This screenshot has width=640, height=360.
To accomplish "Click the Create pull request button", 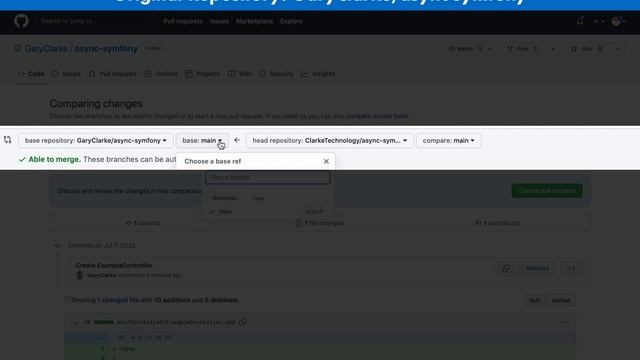I will click(547, 191).
